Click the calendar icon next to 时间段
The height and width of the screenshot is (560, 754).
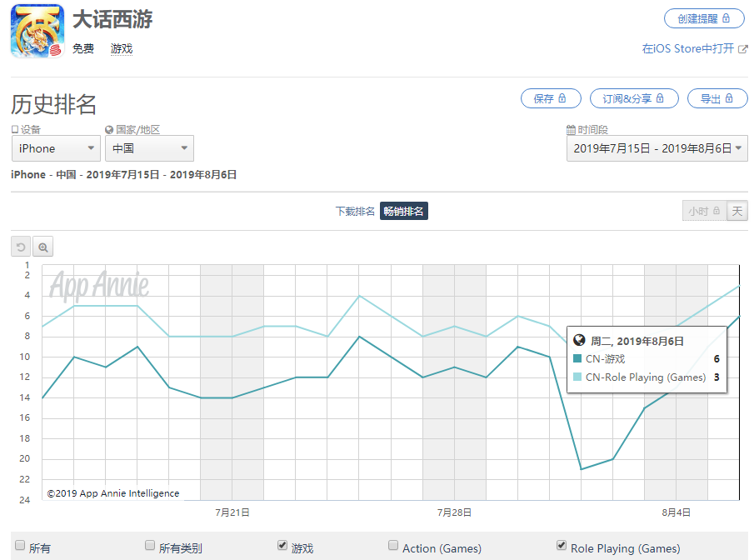[571, 130]
